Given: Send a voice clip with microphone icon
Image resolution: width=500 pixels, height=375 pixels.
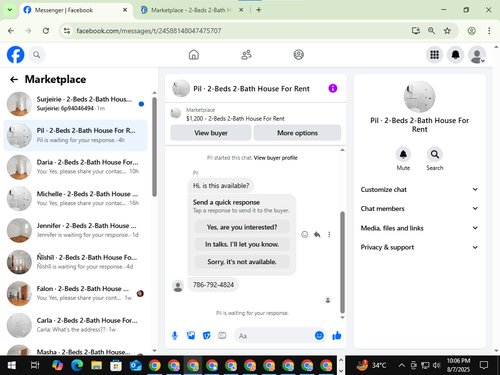Looking at the screenshot, I should (175, 336).
